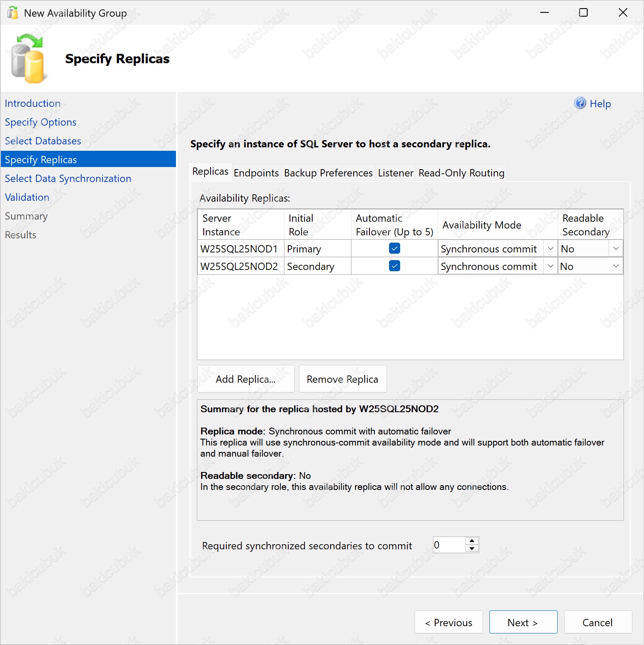This screenshot has height=645, width=644.
Task: Open Availability Mode dropdown for W25SQL25NOD1
Action: tap(550, 249)
